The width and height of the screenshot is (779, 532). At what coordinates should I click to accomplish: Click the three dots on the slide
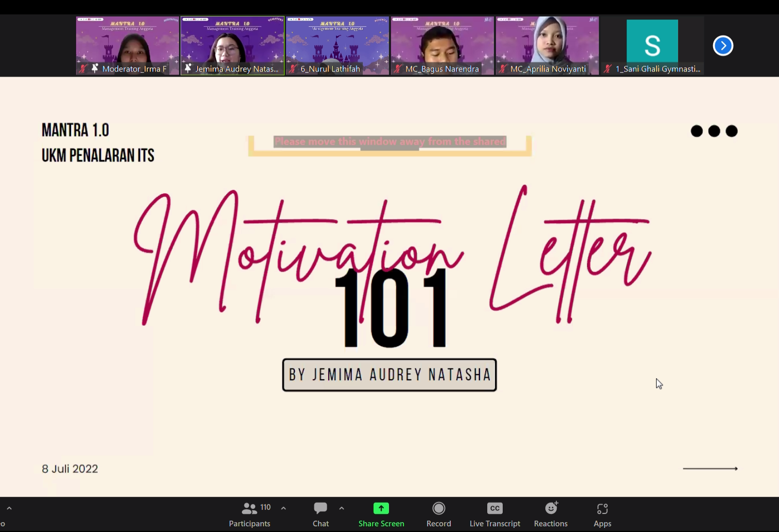point(714,131)
